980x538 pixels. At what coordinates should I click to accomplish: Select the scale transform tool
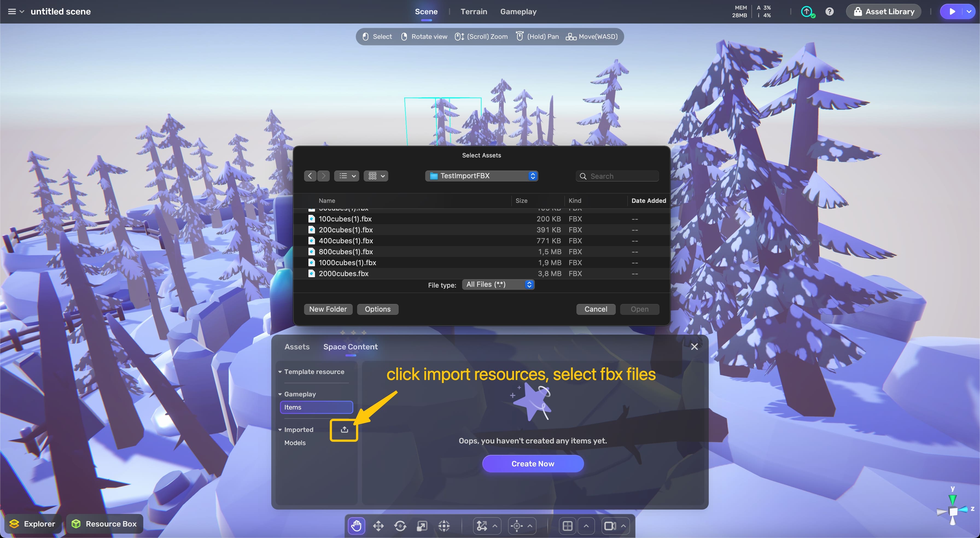point(422,526)
